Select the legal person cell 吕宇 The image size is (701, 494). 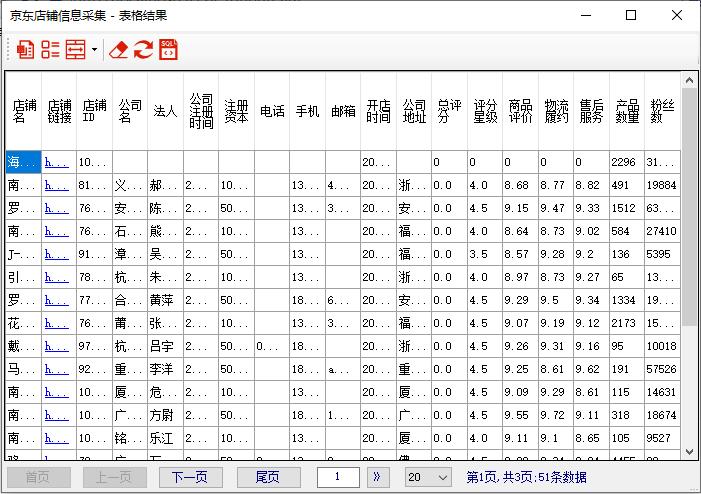[x=165, y=346]
